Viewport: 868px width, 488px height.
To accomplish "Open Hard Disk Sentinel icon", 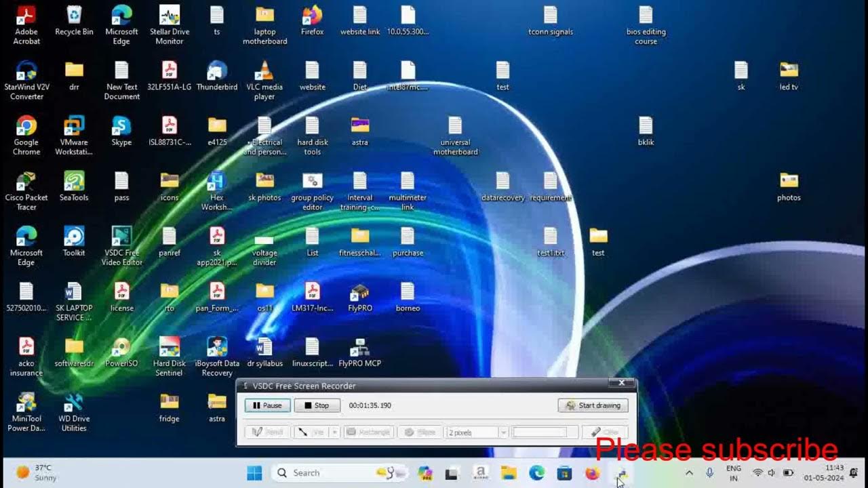I will click(x=169, y=356).
